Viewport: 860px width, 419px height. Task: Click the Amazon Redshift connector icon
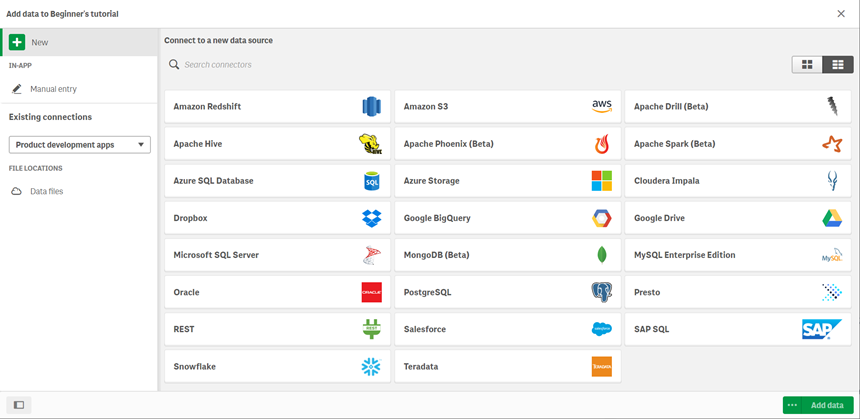(371, 107)
